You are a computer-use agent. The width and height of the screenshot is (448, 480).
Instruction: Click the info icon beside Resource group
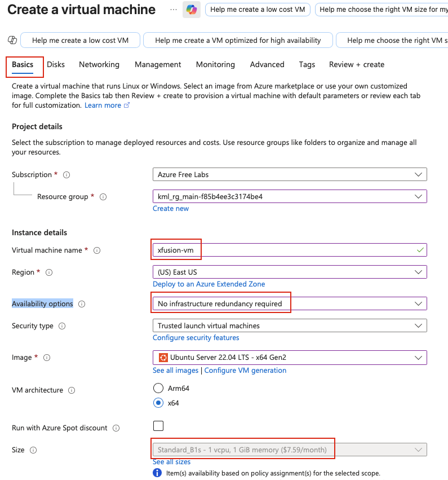pos(103,197)
